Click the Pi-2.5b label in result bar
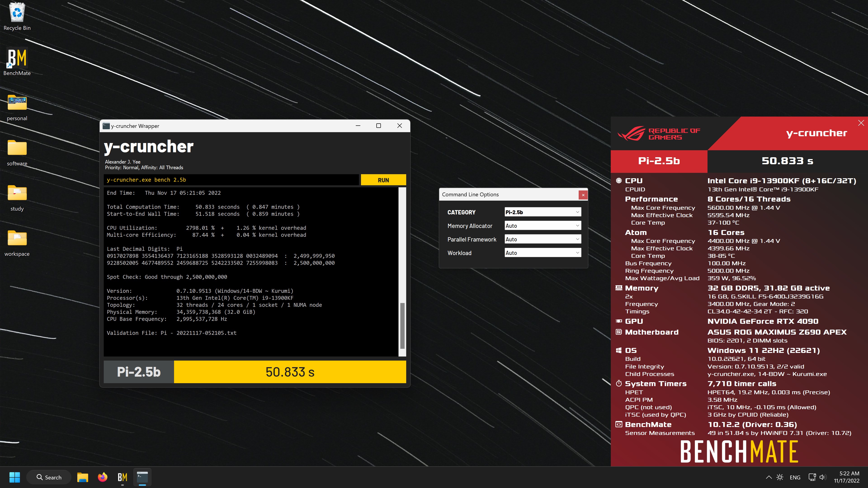The width and height of the screenshot is (868, 488). [x=139, y=372]
